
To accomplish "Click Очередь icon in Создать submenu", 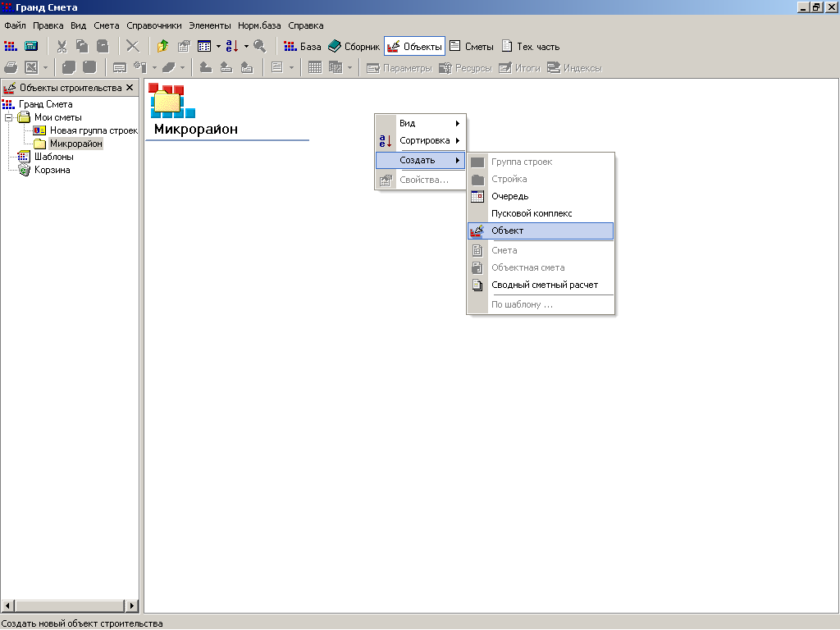I will [477, 196].
